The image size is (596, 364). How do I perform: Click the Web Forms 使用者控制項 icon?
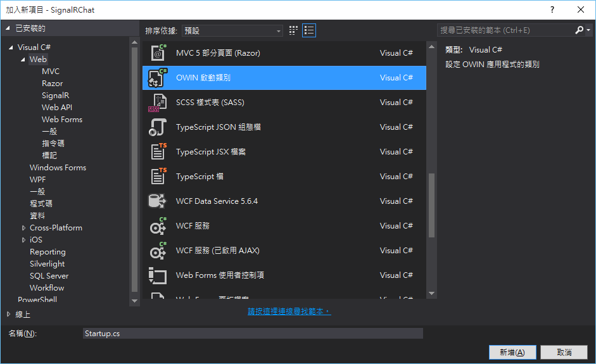(158, 275)
